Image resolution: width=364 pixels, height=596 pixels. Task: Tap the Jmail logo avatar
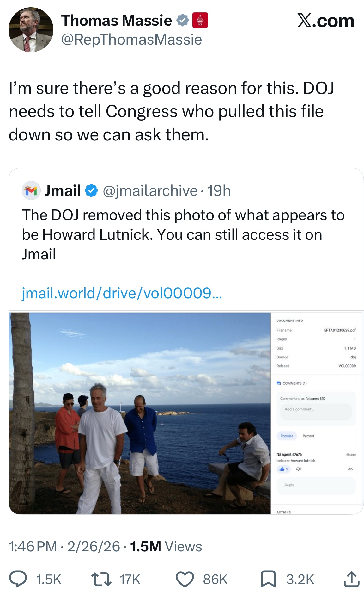[31, 191]
